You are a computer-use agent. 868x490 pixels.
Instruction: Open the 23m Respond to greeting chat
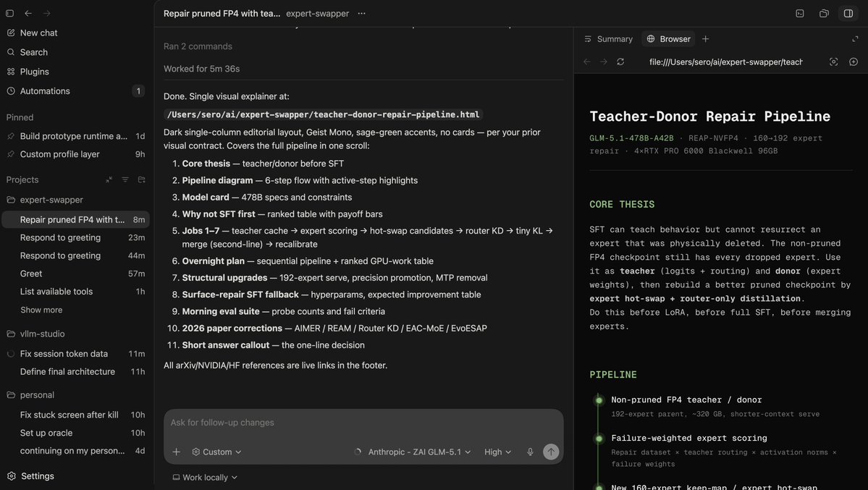click(x=75, y=237)
